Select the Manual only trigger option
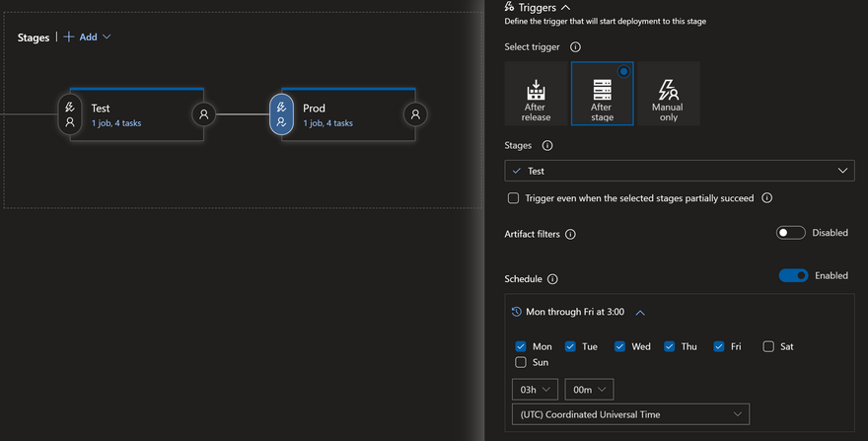The height and width of the screenshot is (441, 868). [668, 94]
